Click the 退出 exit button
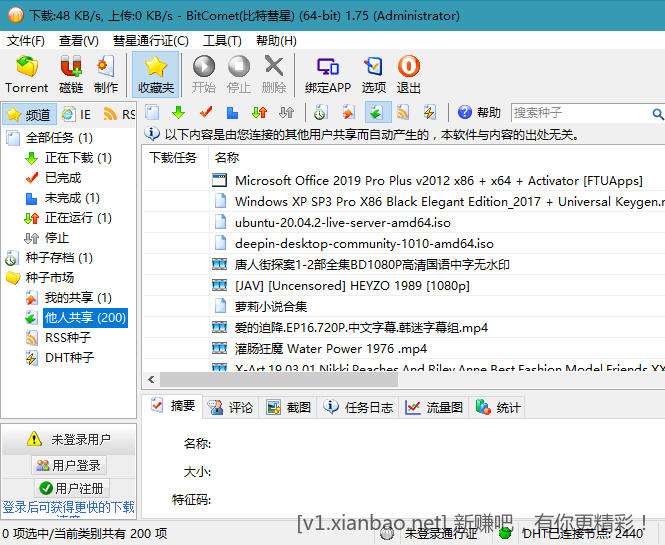Viewport: 665px width, 545px height. pyautogui.click(x=408, y=75)
